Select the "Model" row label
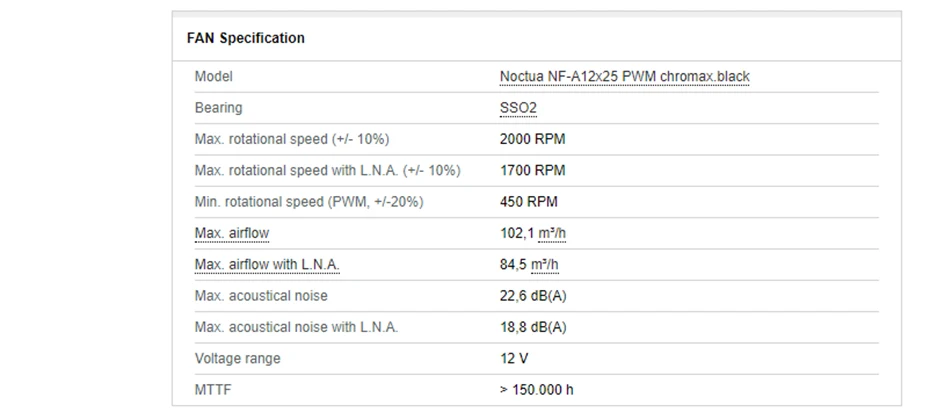The image size is (930, 419). click(213, 77)
